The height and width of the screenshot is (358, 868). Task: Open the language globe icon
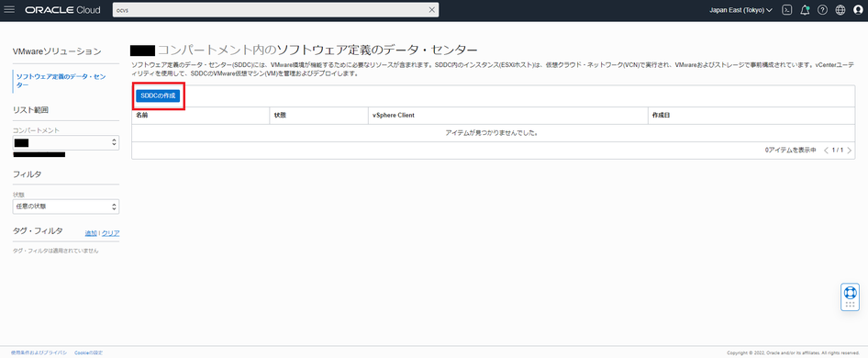840,10
